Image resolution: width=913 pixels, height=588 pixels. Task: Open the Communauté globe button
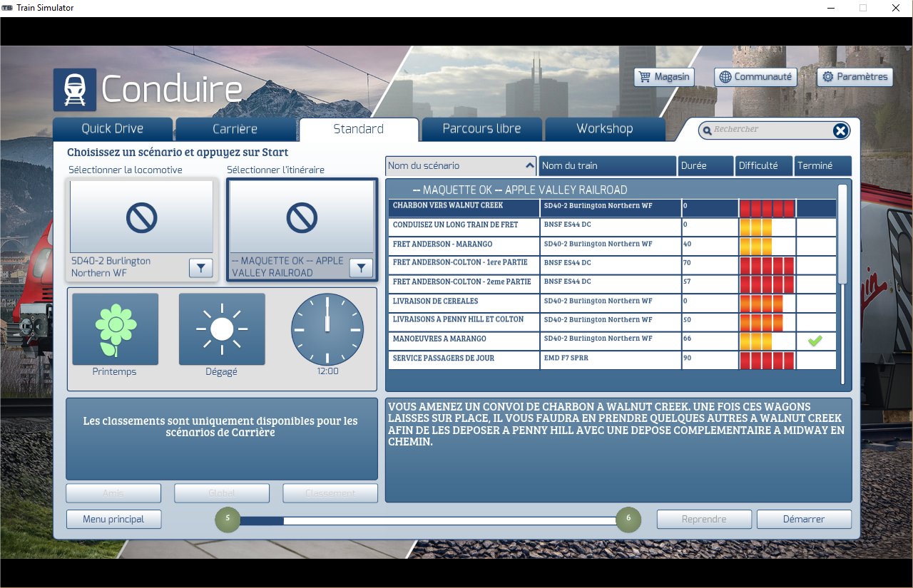pyautogui.click(x=755, y=77)
